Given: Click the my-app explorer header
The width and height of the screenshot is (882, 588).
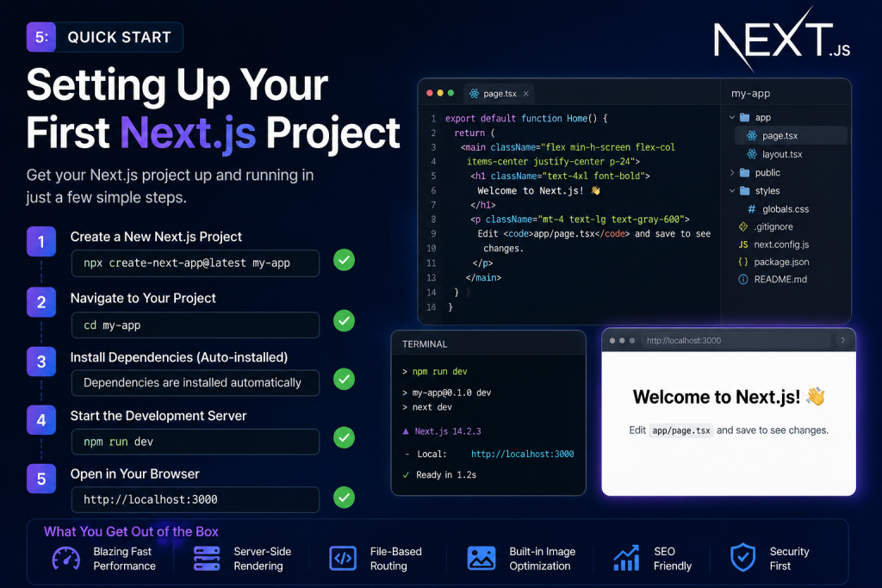Looking at the screenshot, I should (750, 94).
